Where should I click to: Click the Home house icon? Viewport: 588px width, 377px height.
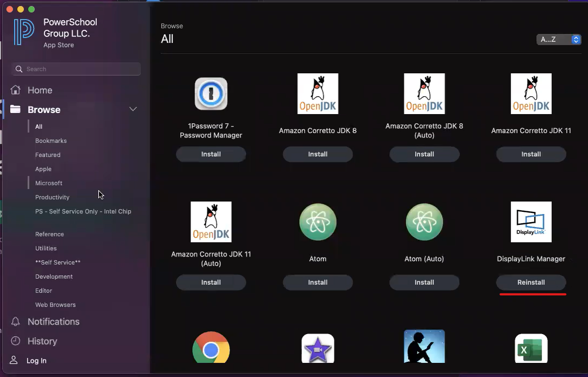pos(15,90)
